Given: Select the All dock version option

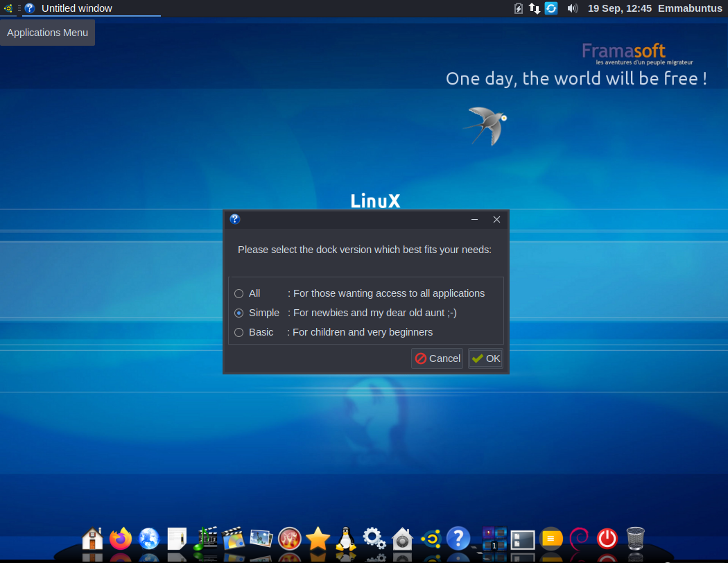Looking at the screenshot, I should click(x=239, y=293).
